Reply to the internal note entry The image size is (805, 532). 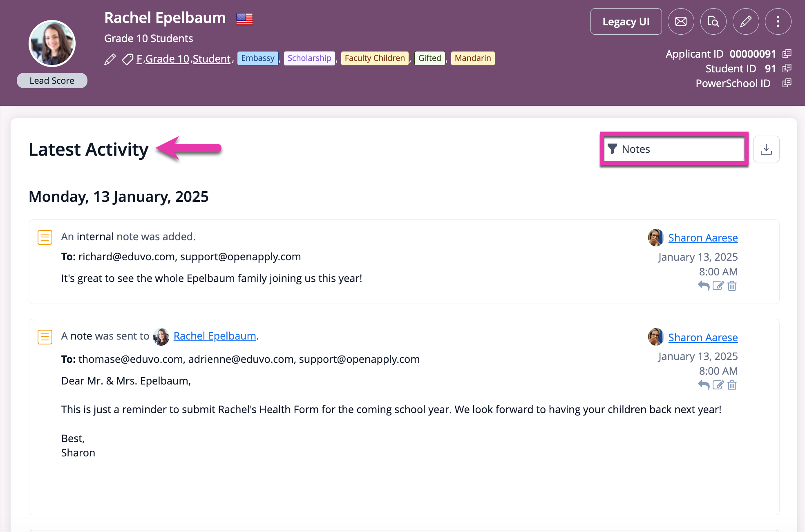(x=704, y=286)
